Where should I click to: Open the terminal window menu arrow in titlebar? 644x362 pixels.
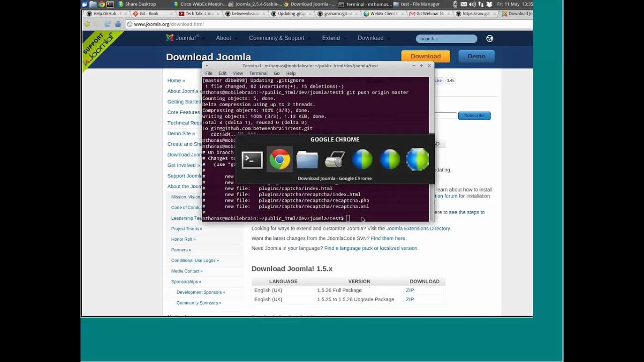tap(207, 66)
